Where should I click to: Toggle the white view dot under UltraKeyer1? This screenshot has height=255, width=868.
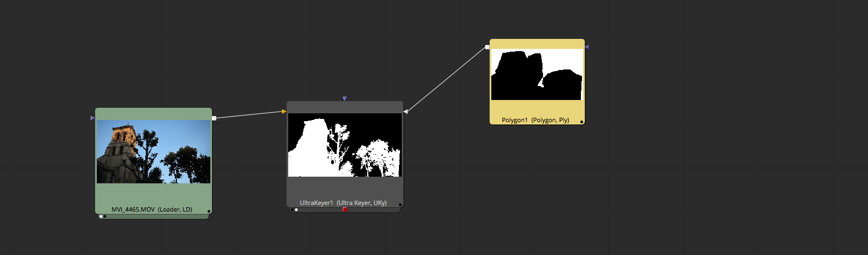(x=296, y=210)
